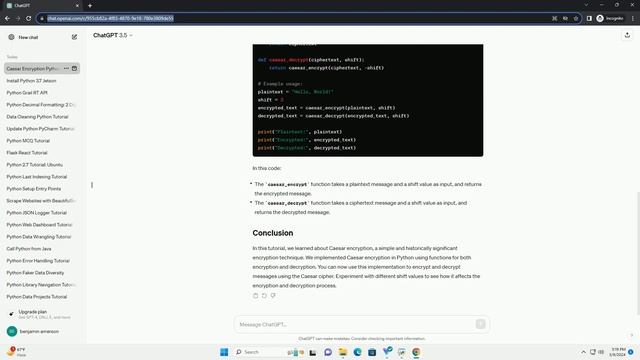Archive the Caesar Encryption chat

click(x=74, y=69)
